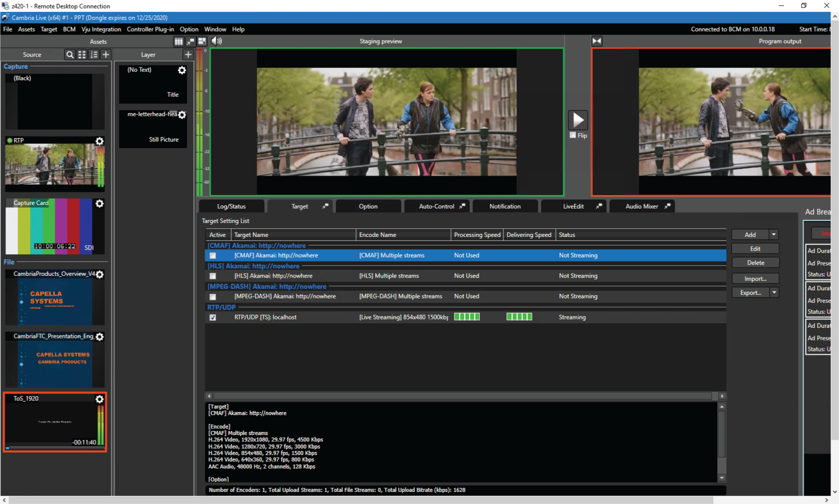
Task: Open settings gear of (No Text) Title layer
Action: click(182, 70)
